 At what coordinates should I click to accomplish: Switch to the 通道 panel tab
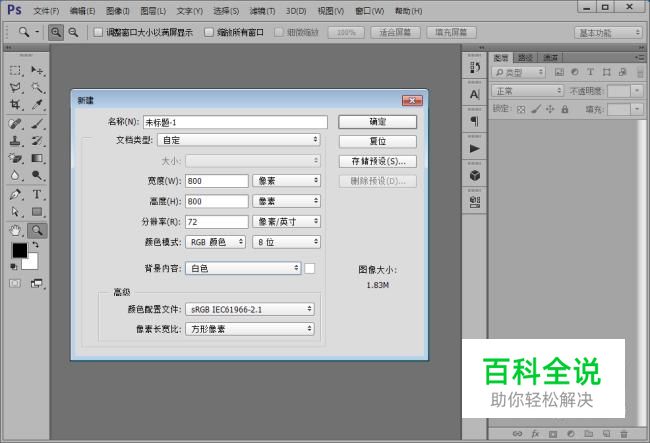coord(551,58)
